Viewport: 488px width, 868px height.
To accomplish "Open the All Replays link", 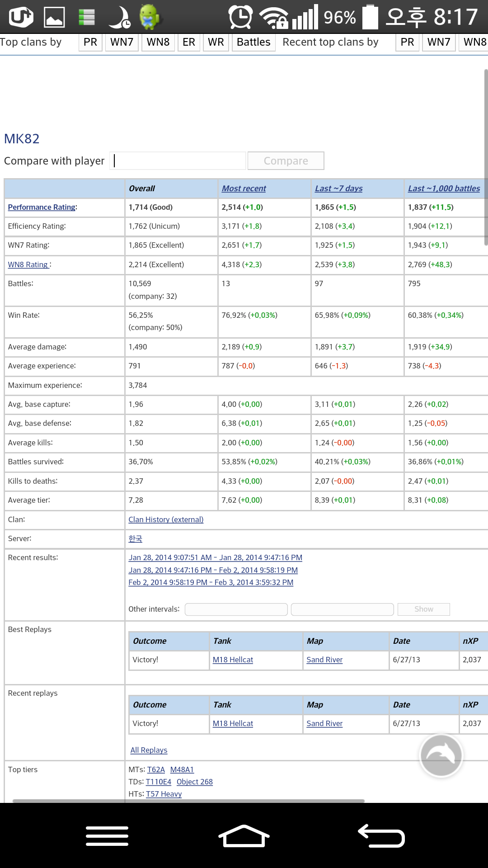I will [x=149, y=750].
